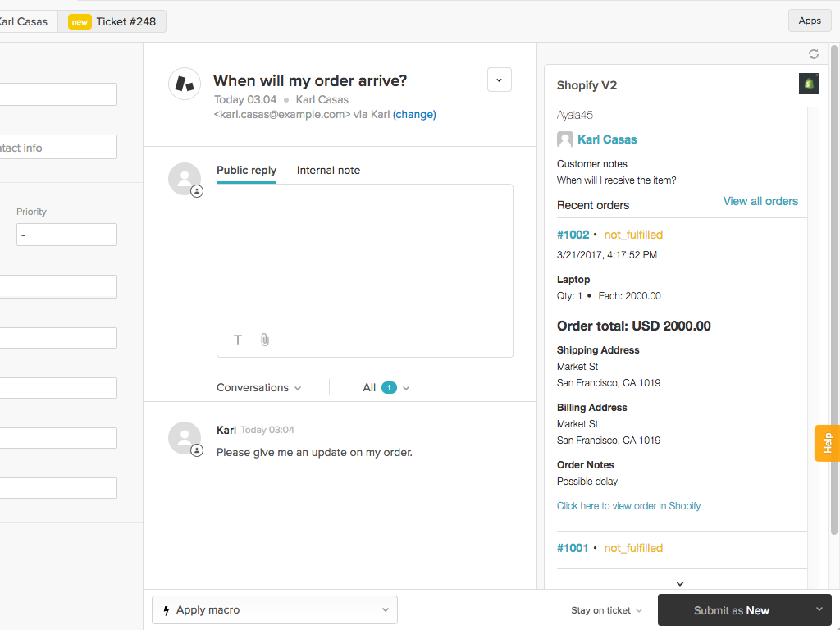
Task: Click the Shopify app logo icon
Action: [x=809, y=84]
